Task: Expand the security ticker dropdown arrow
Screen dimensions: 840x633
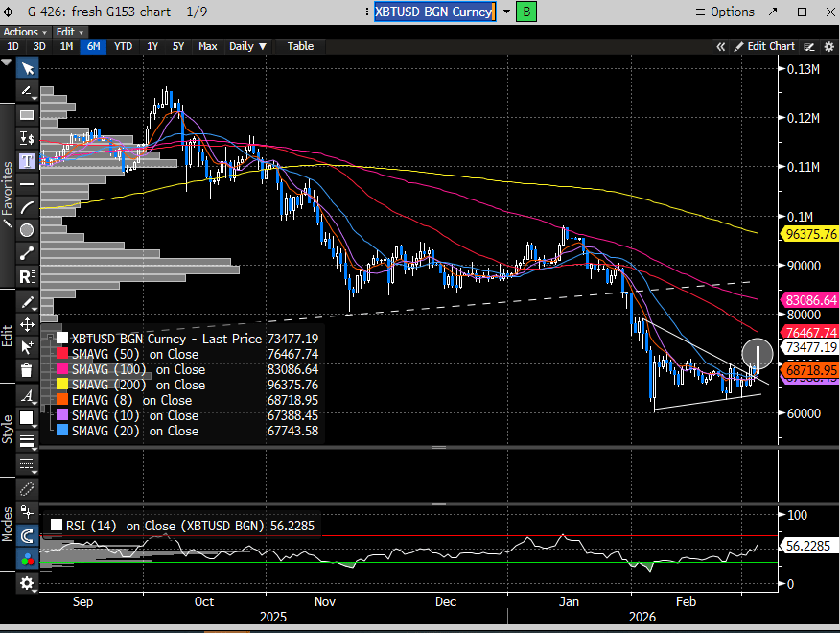Action: (x=507, y=12)
